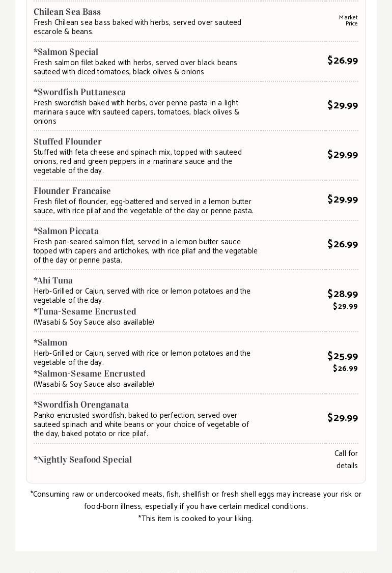Click the Flounder Francaise $29.99 price
The width and height of the screenshot is (392, 573).
343,199
